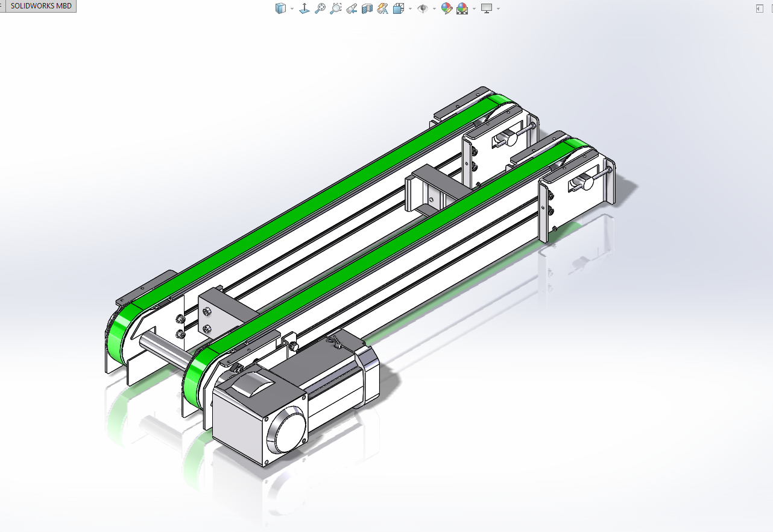Click the panel collapse arrow button at top right

pyautogui.click(x=759, y=8)
